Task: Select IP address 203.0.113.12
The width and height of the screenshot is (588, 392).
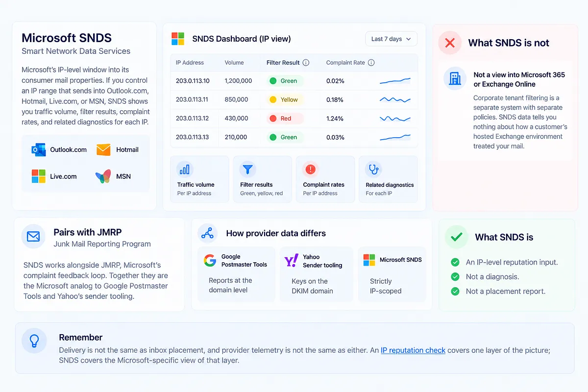Action: tap(193, 119)
